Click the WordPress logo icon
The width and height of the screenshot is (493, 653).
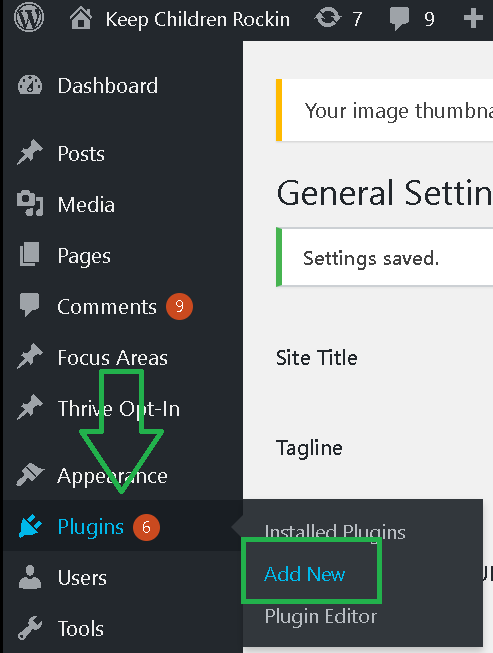(29, 17)
